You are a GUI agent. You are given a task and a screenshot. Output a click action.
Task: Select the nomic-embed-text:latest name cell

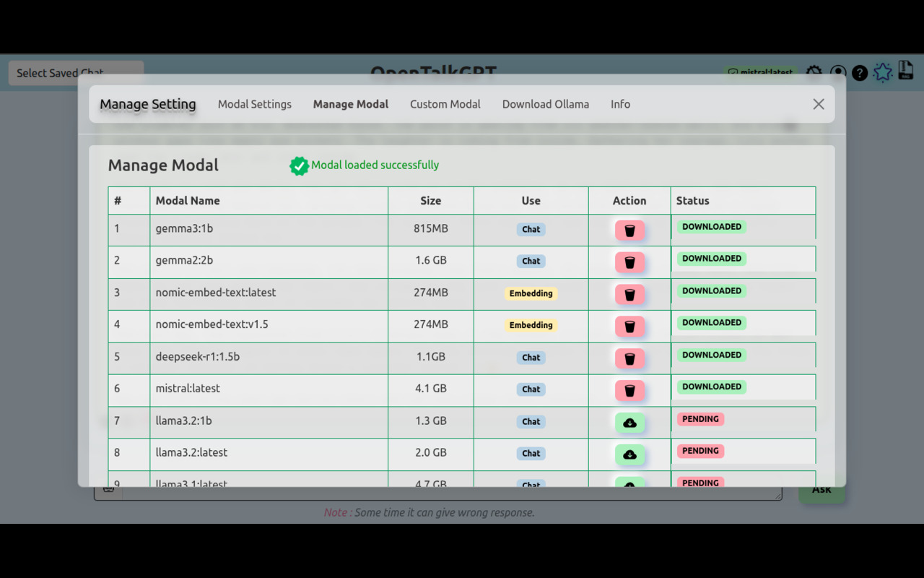[x=269, y=294]
